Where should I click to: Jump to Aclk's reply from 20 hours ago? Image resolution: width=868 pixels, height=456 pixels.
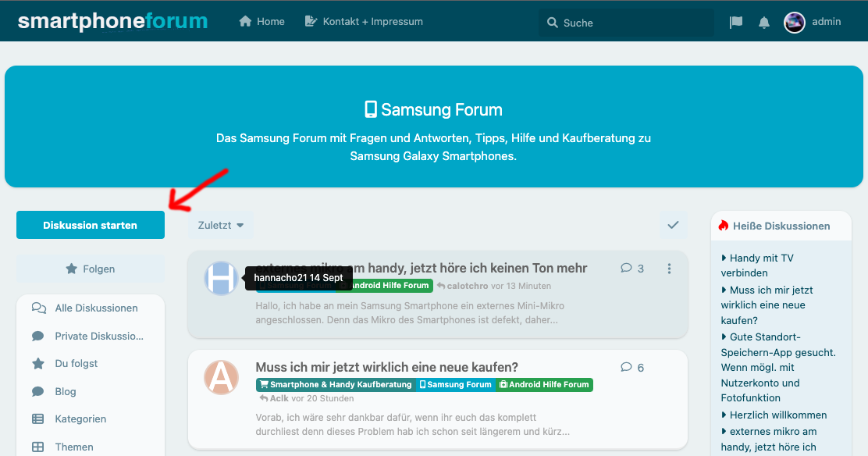click(306, 398)
